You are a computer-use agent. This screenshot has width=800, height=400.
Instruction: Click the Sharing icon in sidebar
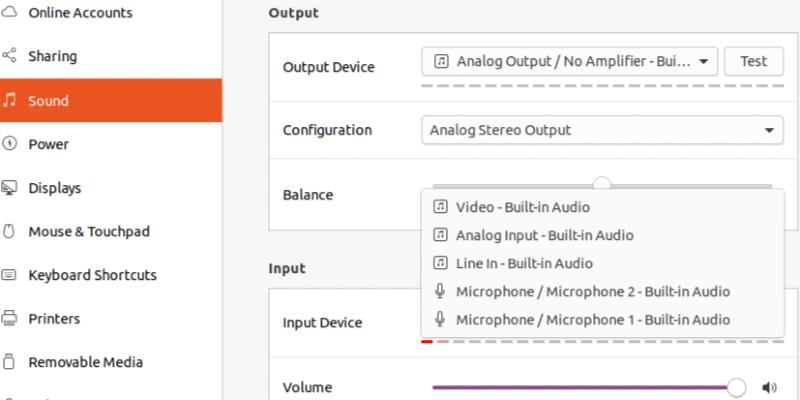coord(9,56)
